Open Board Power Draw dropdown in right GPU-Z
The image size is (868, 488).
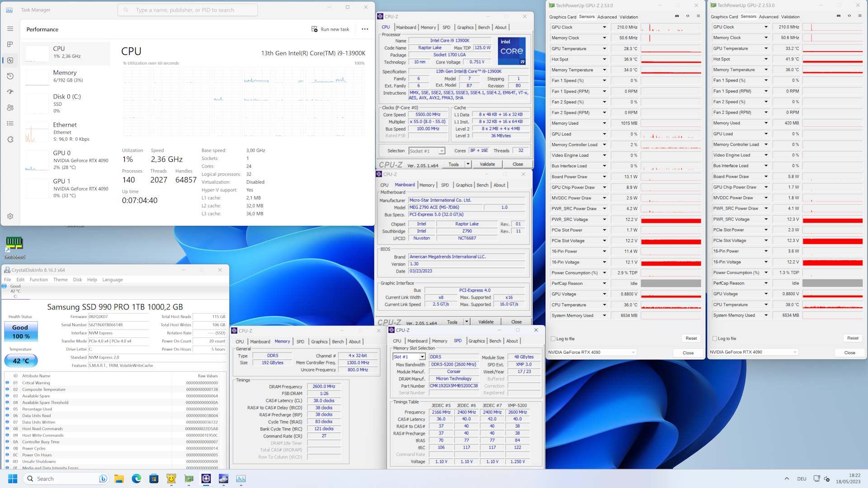[766, 177]
